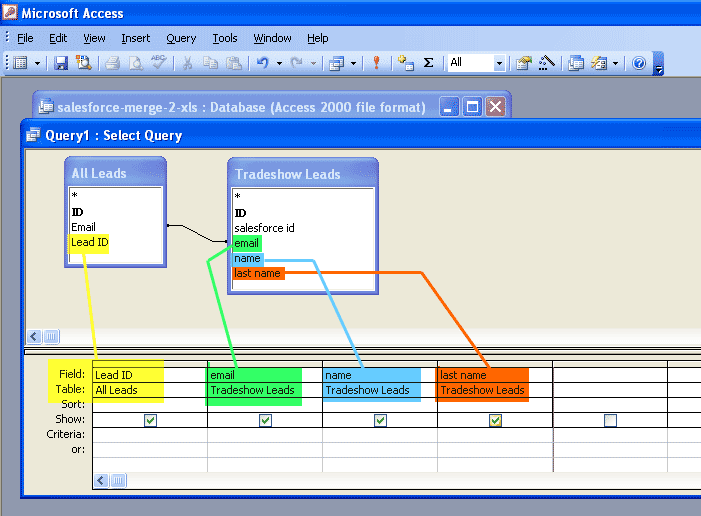The width and height of the screenshot is (701, 516).
Task: Click the Sort cell under last name column
Action: click(495, 405)
